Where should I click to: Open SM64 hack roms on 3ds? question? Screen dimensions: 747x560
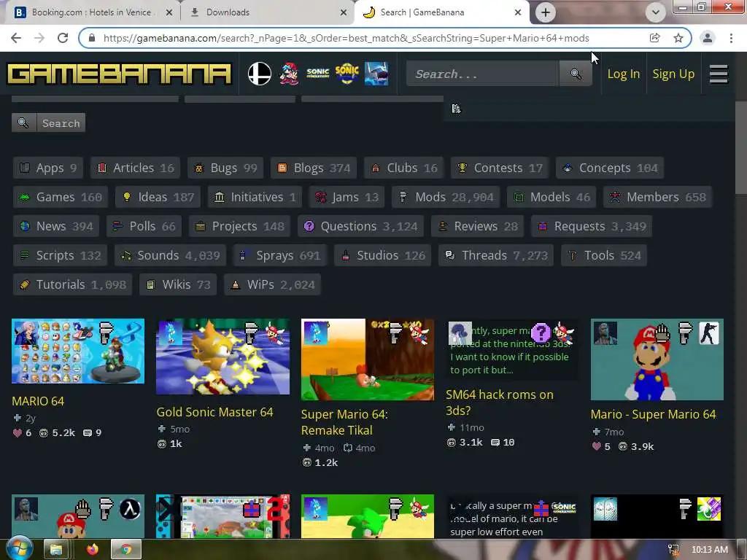click(499, 402)
